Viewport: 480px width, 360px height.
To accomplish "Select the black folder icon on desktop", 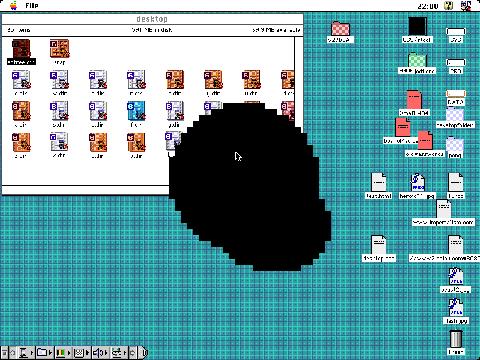I will pos(417,27).
